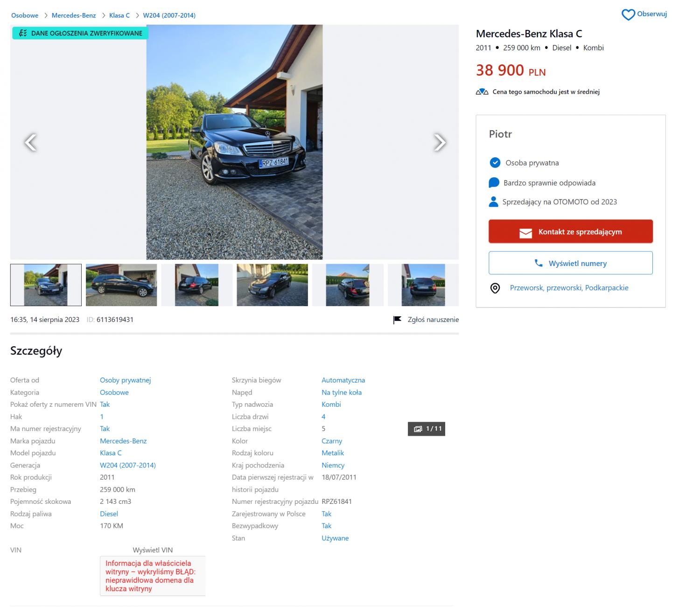Click Kontakt ze sprzedającym button

pyautogui.click(x=570, y=231)
